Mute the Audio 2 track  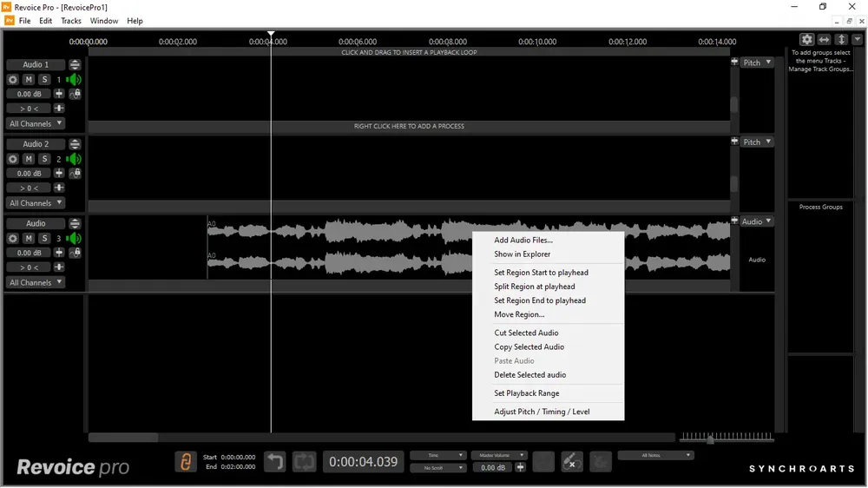(x=29, y=159)
